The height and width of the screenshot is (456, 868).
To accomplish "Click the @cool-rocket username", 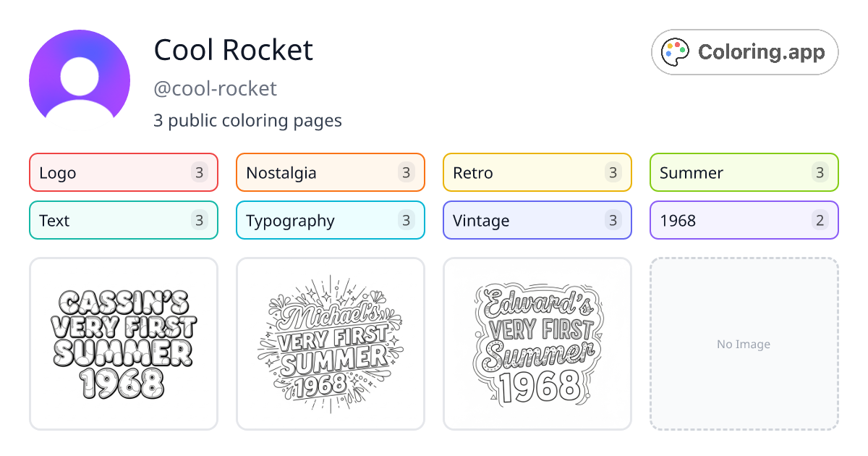I will point(215,88).
